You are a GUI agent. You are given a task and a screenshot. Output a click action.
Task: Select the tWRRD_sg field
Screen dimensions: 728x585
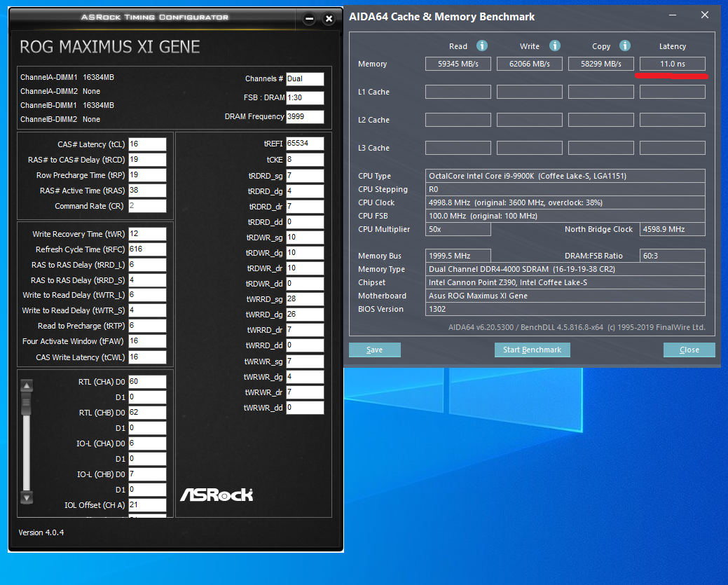coord(305,299)
